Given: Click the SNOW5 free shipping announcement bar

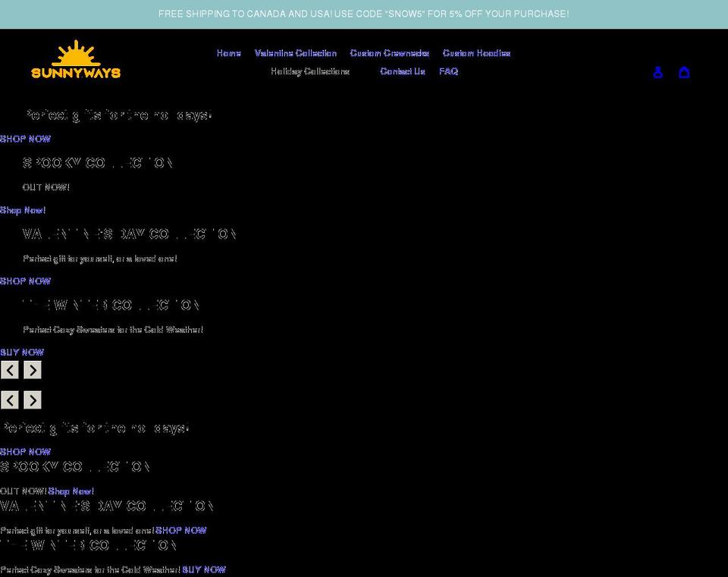Looking at the screenshot, I should [364, 14].
